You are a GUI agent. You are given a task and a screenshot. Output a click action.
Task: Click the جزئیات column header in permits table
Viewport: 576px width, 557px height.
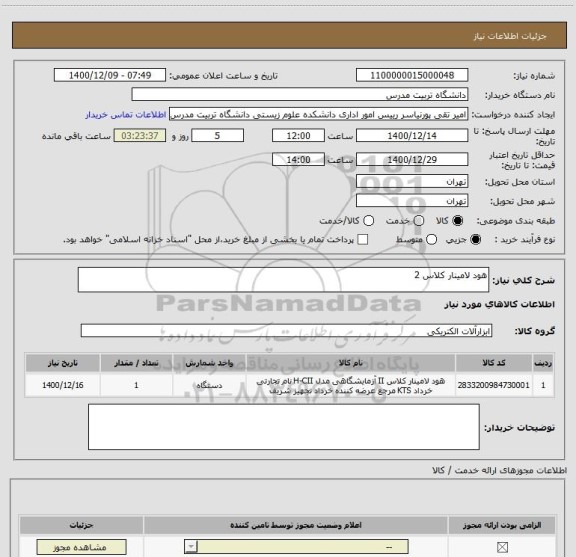(82, 525)
